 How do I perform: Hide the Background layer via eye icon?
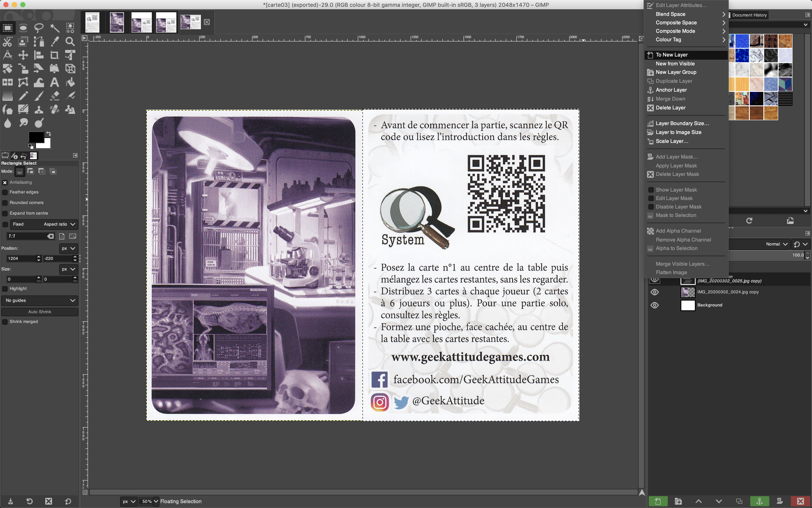(655, 305)
